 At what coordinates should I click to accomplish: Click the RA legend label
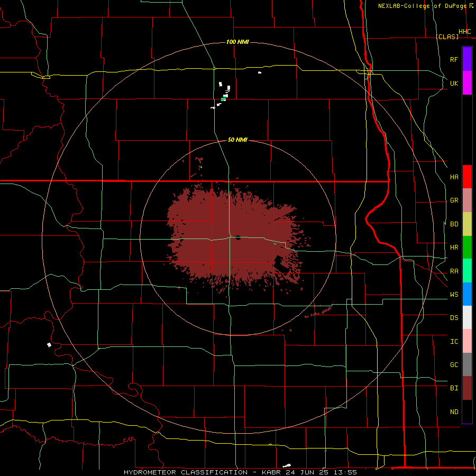pos(454,271)
